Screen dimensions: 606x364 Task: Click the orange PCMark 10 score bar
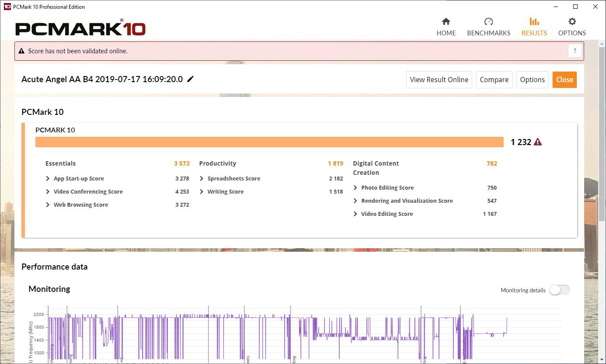coord(269,142)
